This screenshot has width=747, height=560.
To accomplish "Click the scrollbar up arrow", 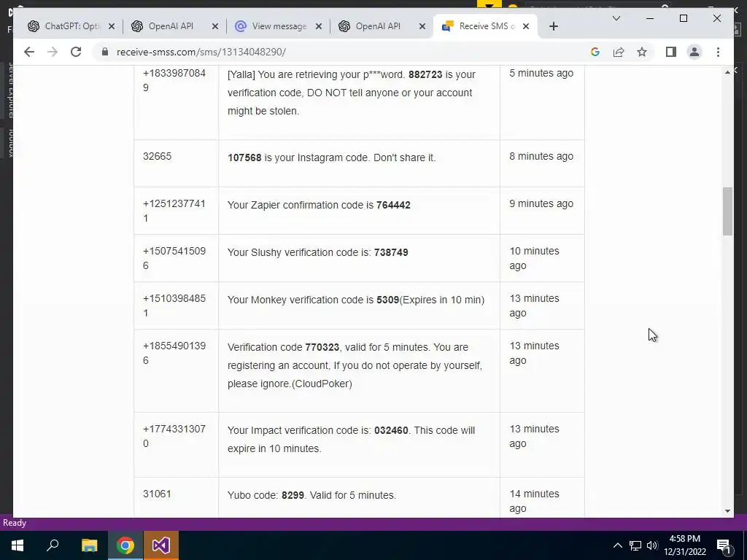I will (727, 72).
